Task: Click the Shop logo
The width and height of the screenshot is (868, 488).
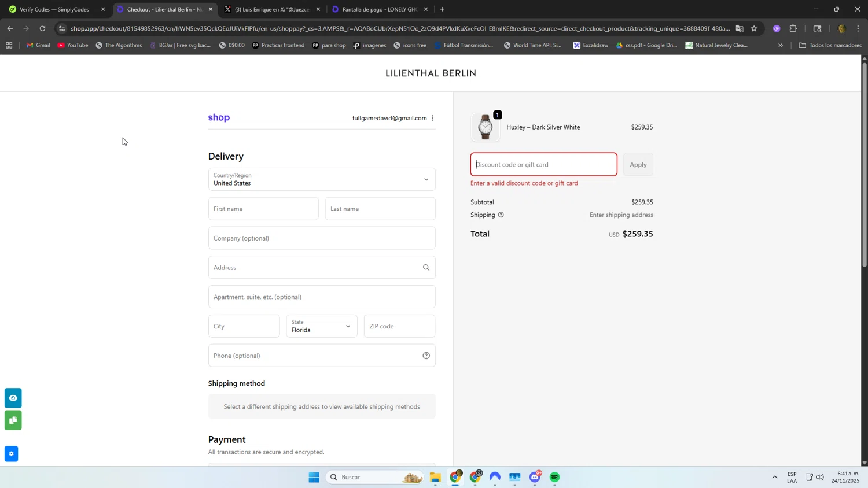Action: (219, 118)
